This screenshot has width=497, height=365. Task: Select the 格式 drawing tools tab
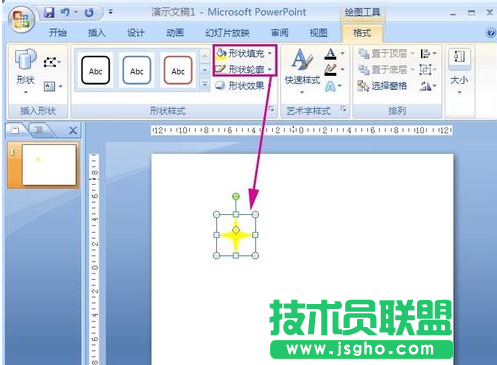pos(362,33)
